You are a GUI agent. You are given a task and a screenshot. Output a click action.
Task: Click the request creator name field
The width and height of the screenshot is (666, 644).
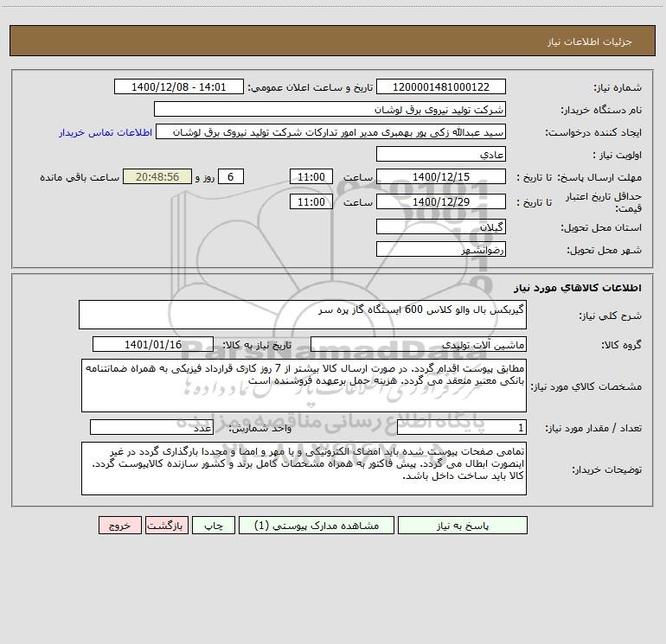point(330,131)
